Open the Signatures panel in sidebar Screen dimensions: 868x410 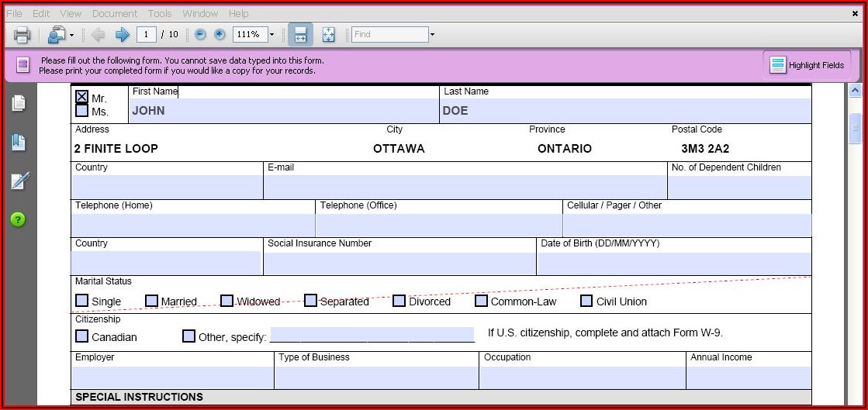pyautogui.click(x=19, y=181)
